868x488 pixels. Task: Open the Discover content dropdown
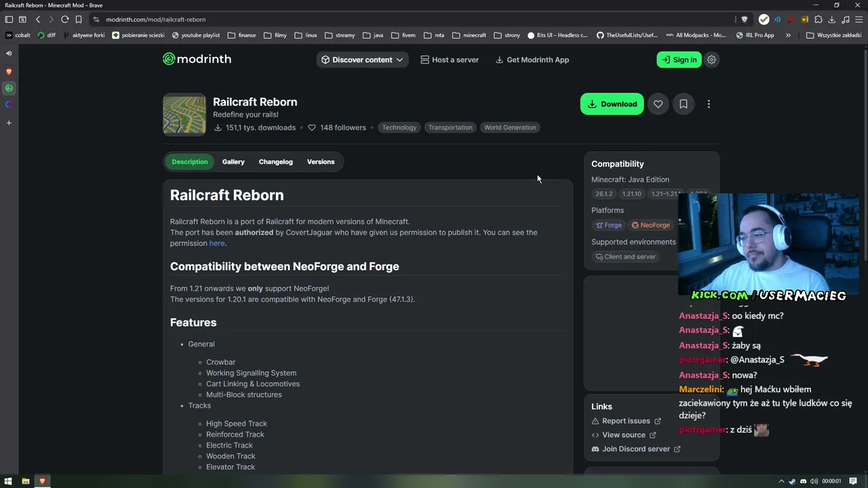tap(362, 60)
